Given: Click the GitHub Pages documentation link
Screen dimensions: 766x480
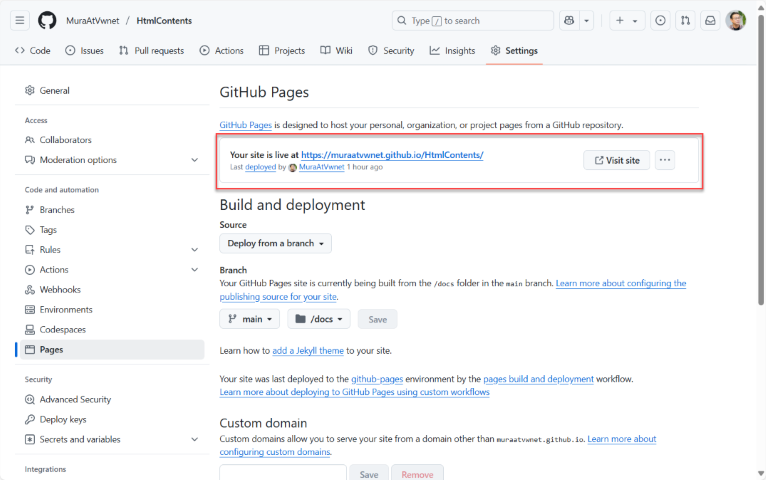Looking at the screenshot, I should tap(245, 125).
